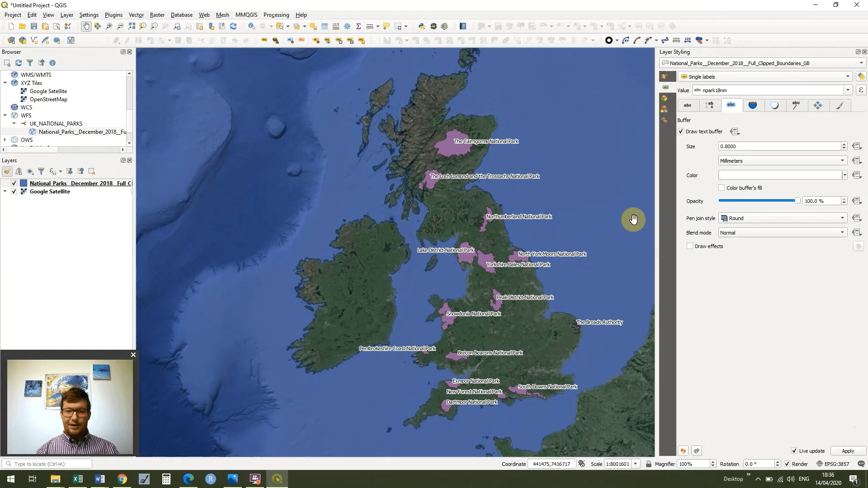
Task: Hide the Google Satellite layer
Action: point(14,192)
